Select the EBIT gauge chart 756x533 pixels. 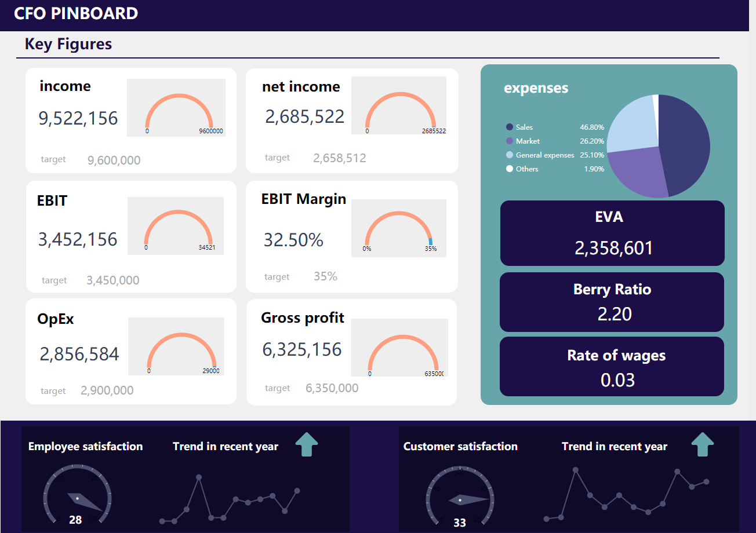pyautogui.click(x=176, y=226)
